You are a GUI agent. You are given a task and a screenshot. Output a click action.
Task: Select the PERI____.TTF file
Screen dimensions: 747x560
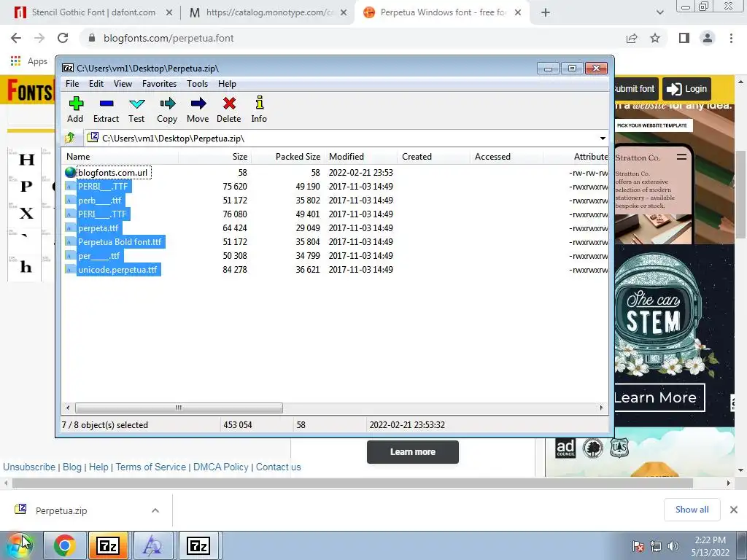tap(102, 214)
